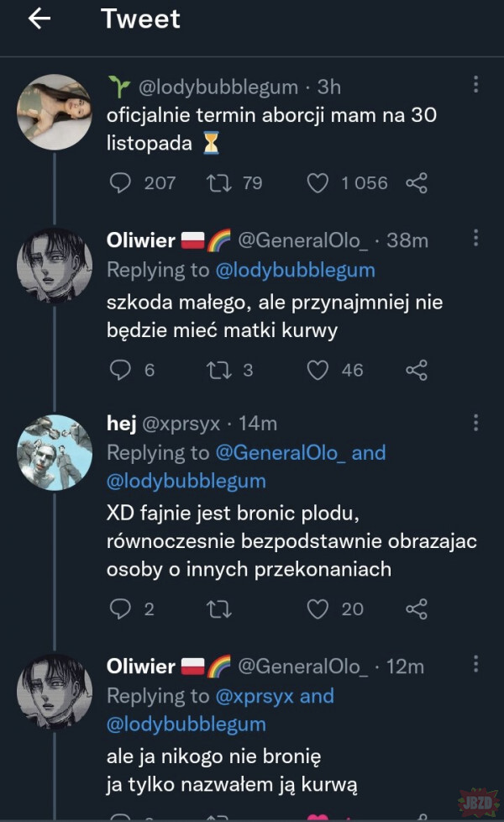Open more options on hej's 14m tweet
This screenshot has width=504, height=822.
click(x=475, y=422)
